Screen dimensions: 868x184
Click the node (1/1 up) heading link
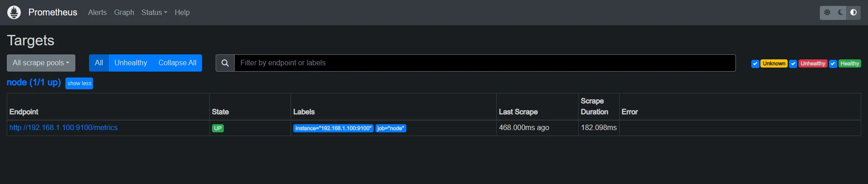pos(34,82)
